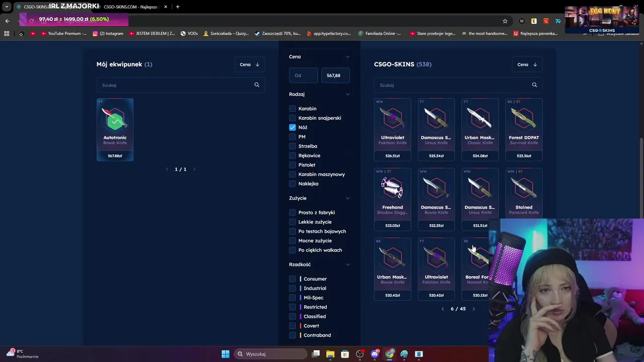Check Po ciężkich walkach wear option
Image resolution: width=644 pixels, height=362 pixels.
point(292,250)
